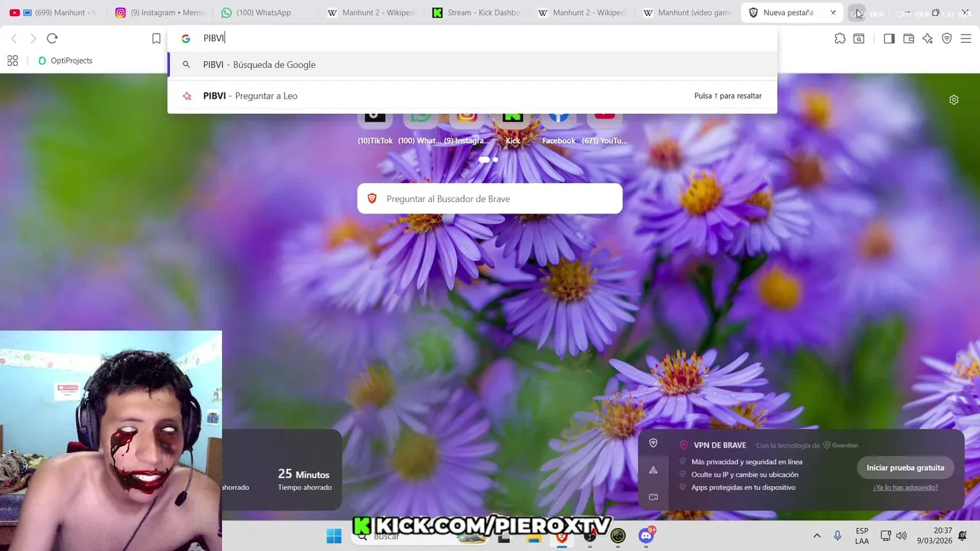The height and width of the screenshot is (551, 980).
Task: Bookmark this page using the bookmark icon
Action: tap(156, 38)
